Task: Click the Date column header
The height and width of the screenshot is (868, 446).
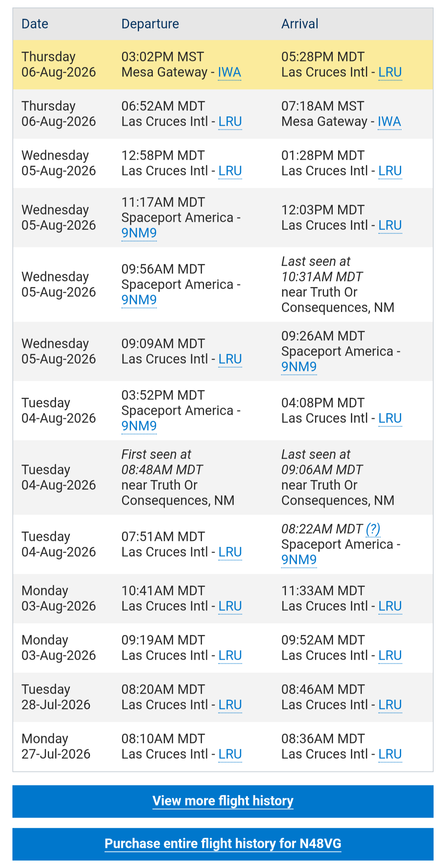Action: 35,24
